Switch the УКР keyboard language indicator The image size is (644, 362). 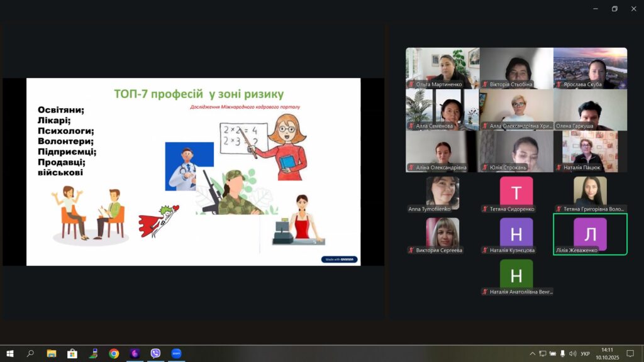pos(586,354)
